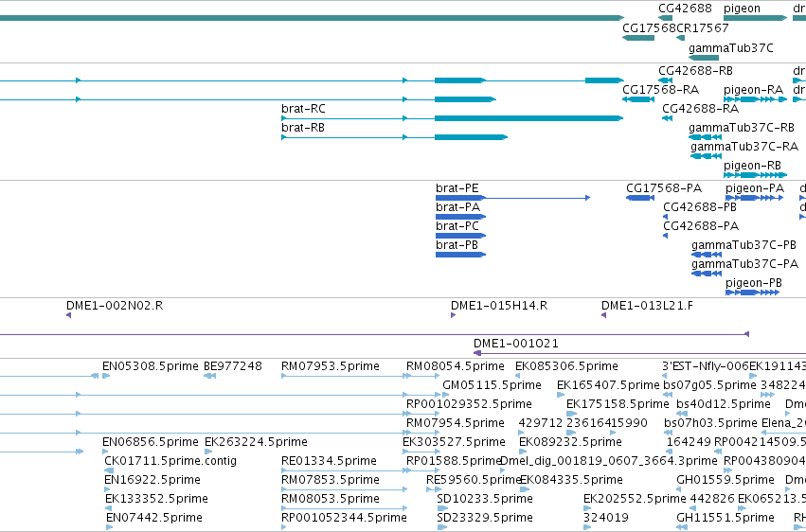Select the pigeon-RA transcript
Image resolution: width=806 pixels, height=532 pixels.
pyautogui.click(x=755, y=99)
